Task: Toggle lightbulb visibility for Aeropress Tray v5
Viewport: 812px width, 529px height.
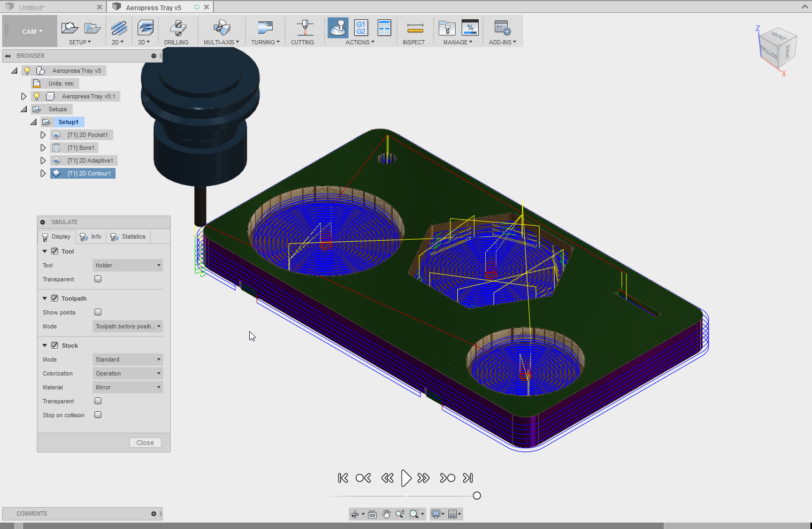Action: tap(27, 71)
